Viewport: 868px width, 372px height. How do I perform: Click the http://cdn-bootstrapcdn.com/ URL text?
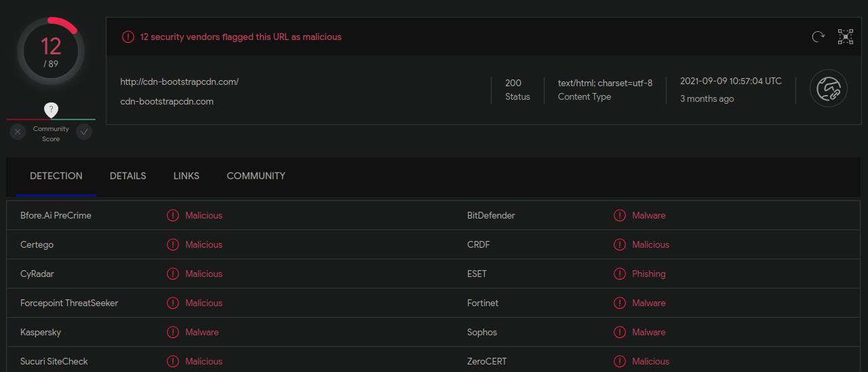coord(180,81)
